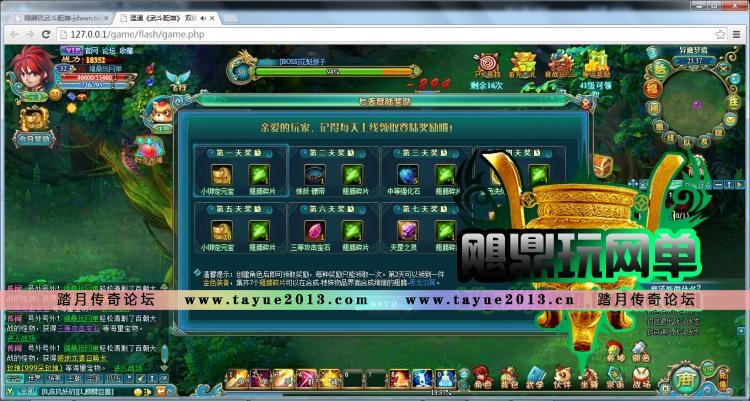Toggle the minimap top-left arrow button
750x401 pixels.
point(652,52)
